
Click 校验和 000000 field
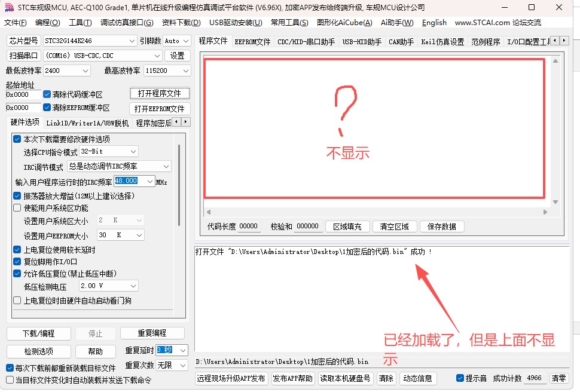pyautogui.click(x=308, y=226)
